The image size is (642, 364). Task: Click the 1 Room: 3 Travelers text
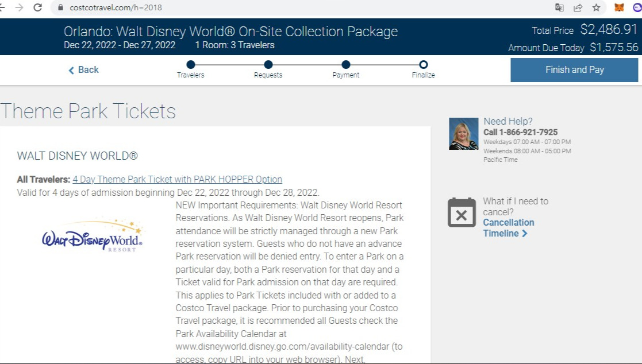(x=234, y=45)
